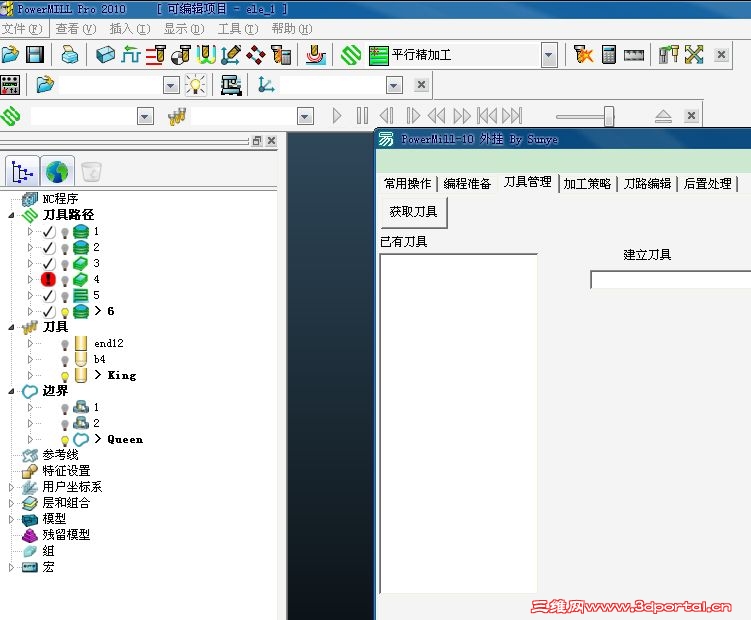Viewport: 751px width, 620px height.
Task: Click the 建立刀具 input field
Action: [671, 279]
